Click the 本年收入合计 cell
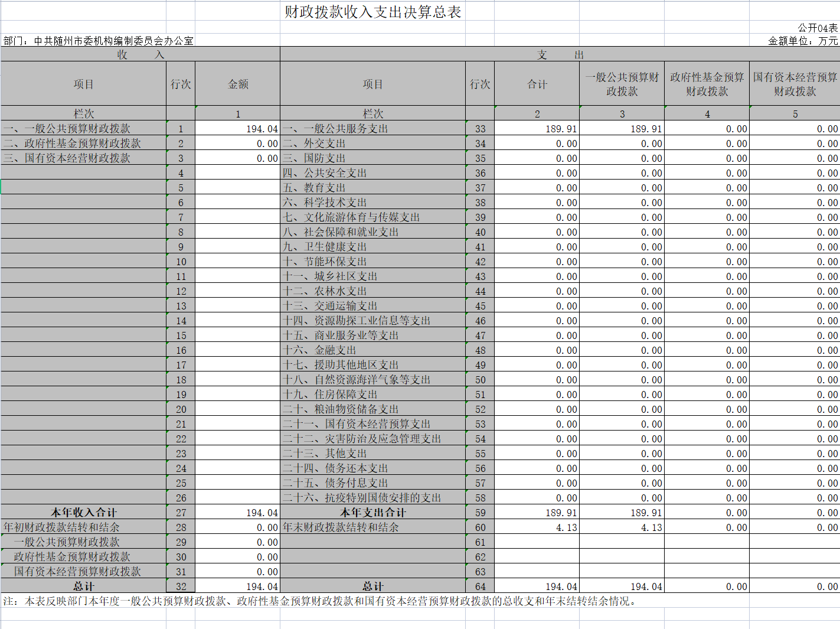840x629 pixels. point(83,513)
